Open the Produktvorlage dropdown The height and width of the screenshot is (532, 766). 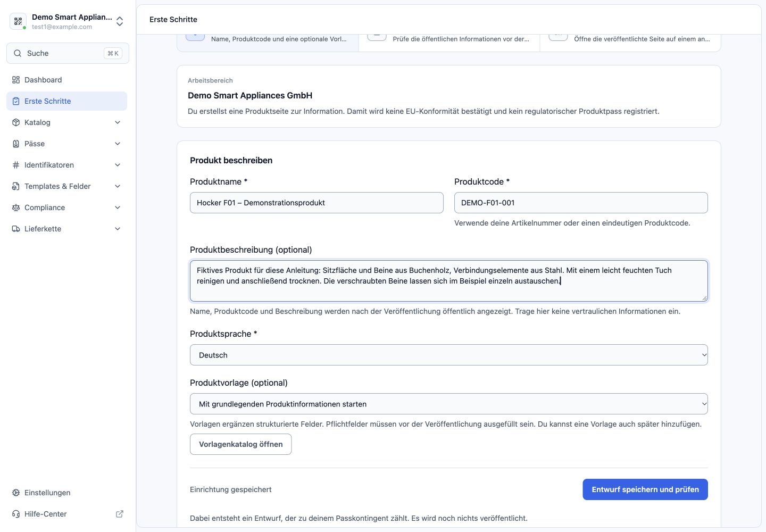click(x=449, y=404)
